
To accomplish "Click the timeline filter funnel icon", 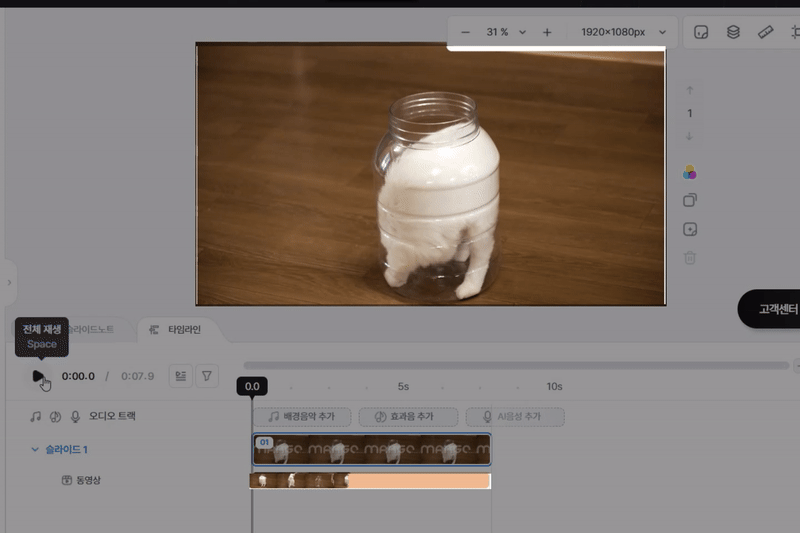I will [x=207, y=376].
